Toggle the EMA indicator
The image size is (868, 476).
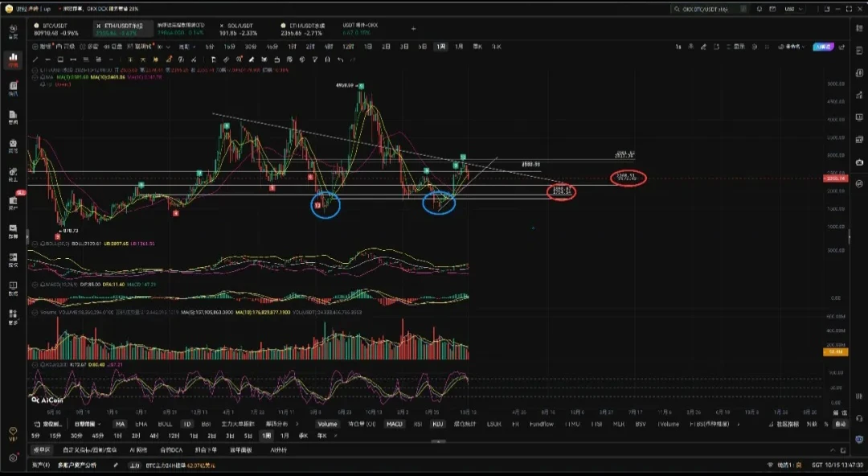pyautogui.click(x=141, y=424)
